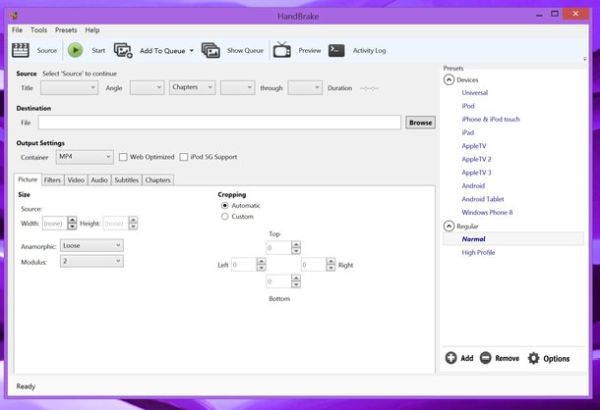Open the Tools menu
Image resolution: width=600 pixels, height=410 pixels.
click(39, 30)
